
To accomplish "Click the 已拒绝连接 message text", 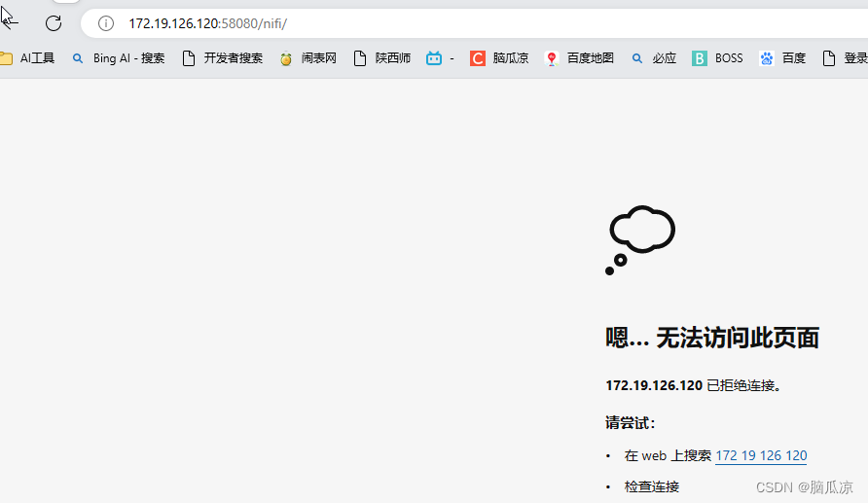I will [x=743, y=385].
